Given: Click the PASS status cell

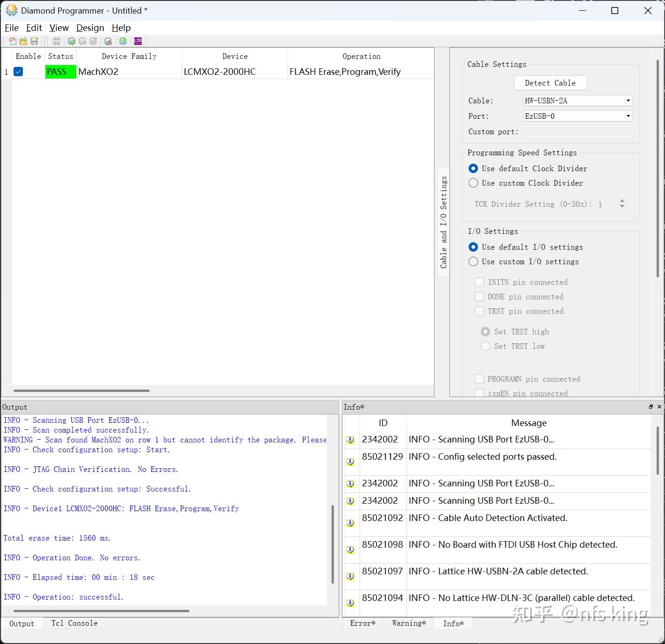Looking at the screenshot, I should click(61, 72).
